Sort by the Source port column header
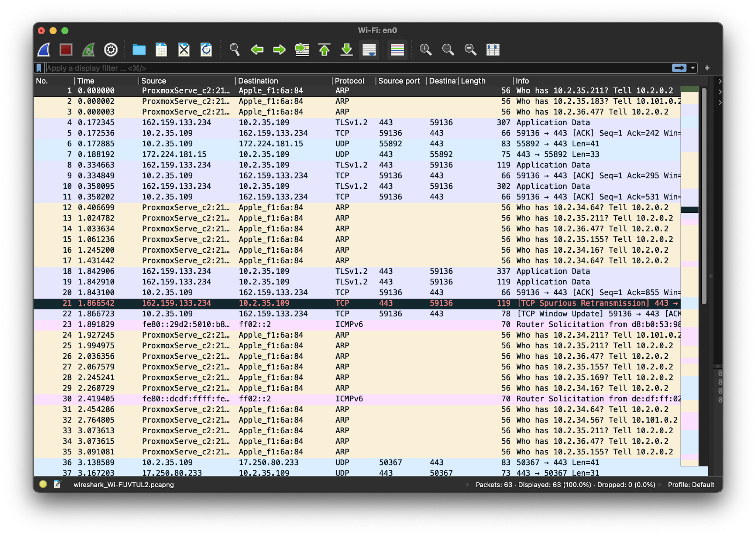This screenshot has height=536, width=756. (401, 81)
